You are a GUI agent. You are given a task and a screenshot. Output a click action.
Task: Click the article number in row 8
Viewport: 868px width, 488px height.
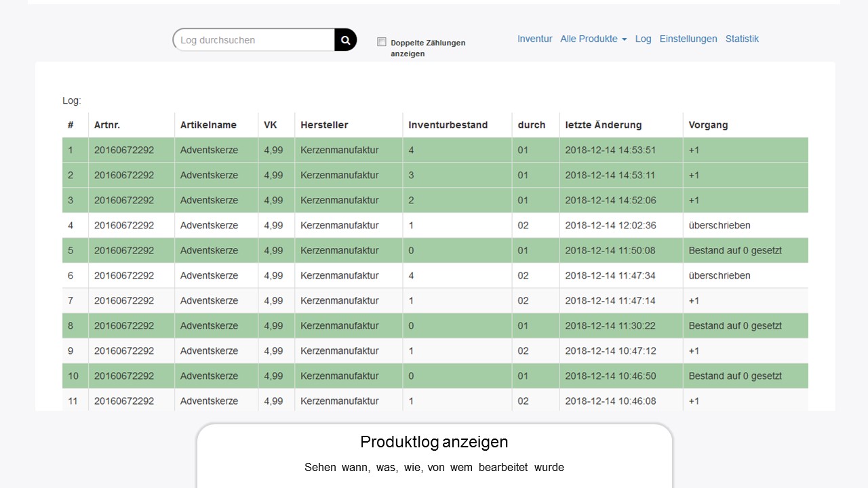124,326
